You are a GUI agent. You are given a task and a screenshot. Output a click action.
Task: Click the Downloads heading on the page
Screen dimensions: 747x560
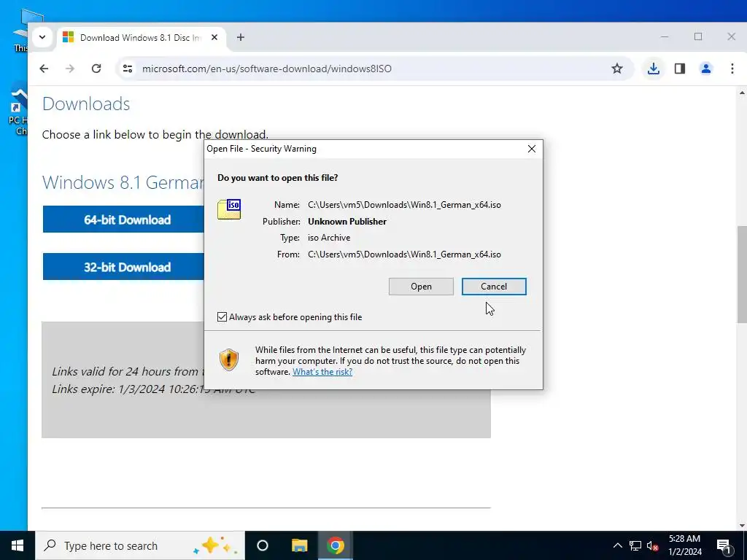(86, 104)
